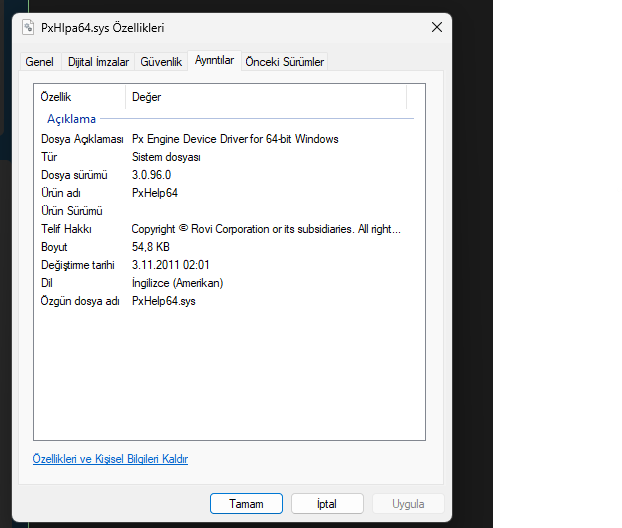Open the Güvenlik tab
The width and height of the screenshot is (622, 528).
161,62
